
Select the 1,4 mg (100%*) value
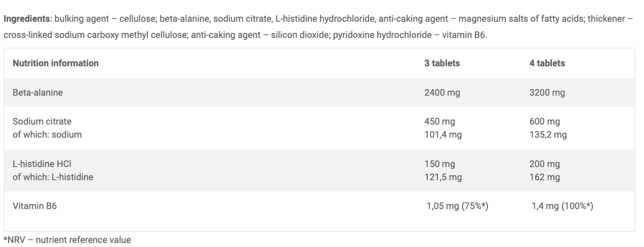coord(562,206)
